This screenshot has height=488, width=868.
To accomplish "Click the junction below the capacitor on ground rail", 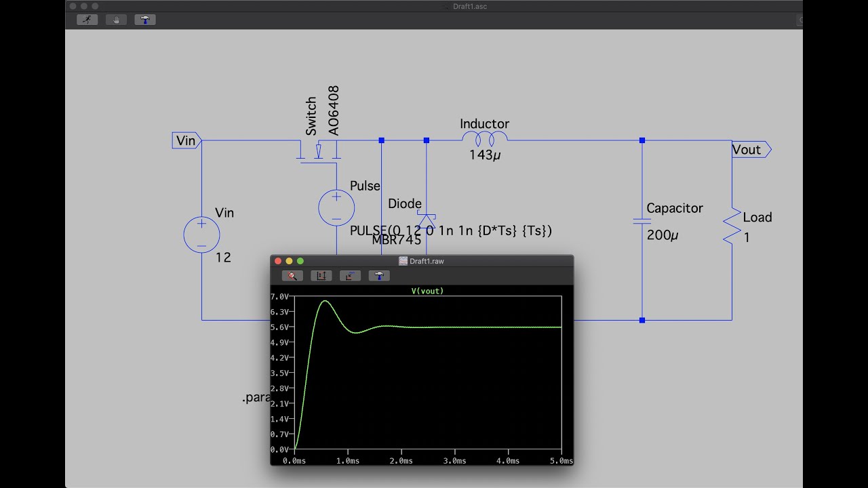I will click(642, 320).
